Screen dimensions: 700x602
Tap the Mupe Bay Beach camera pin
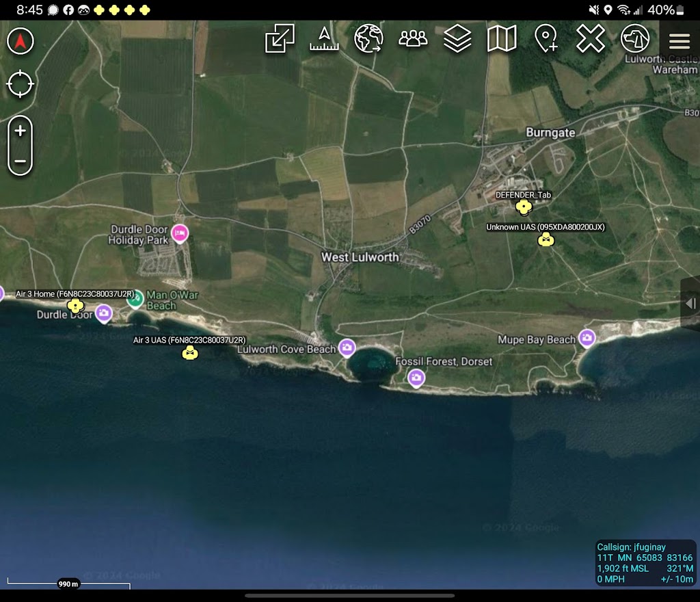(x=587, y=338)
